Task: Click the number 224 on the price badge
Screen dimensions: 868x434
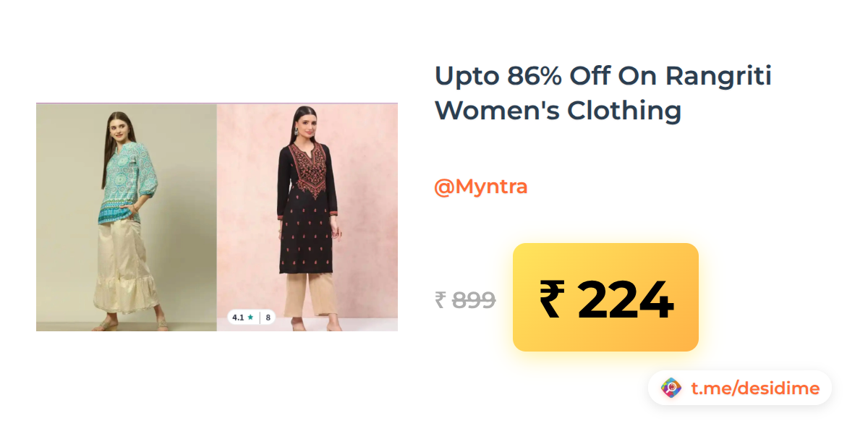Action: pos(626,299)
